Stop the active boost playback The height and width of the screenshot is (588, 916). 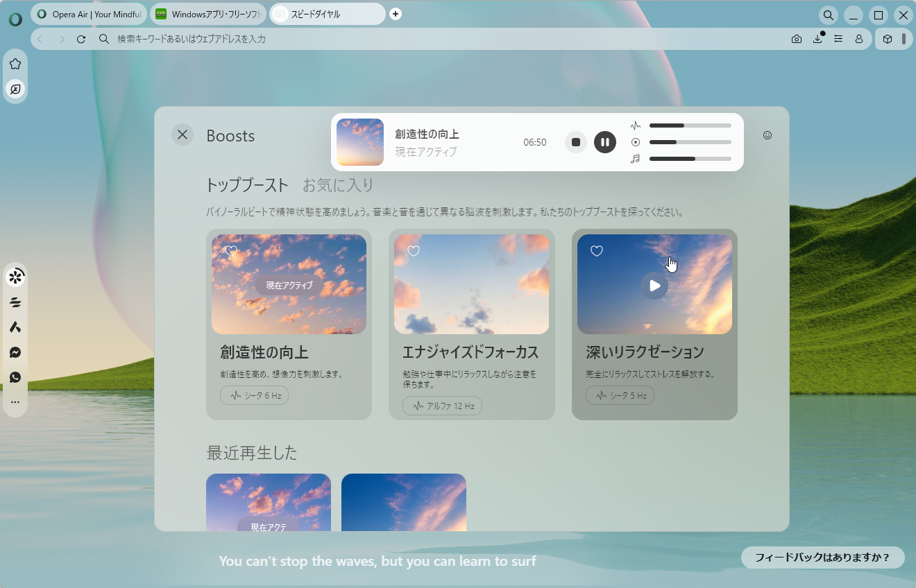576,142
